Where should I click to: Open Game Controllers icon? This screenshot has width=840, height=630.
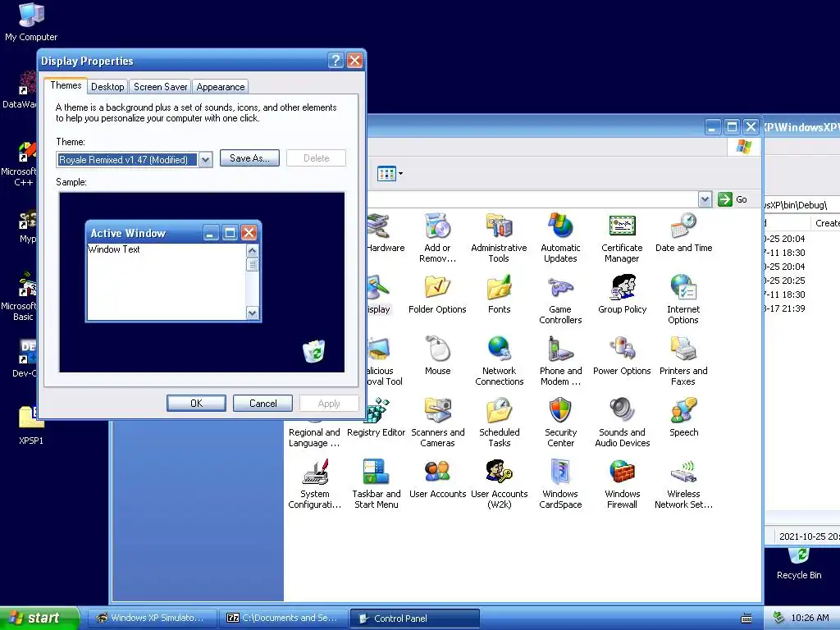point(560,299)
